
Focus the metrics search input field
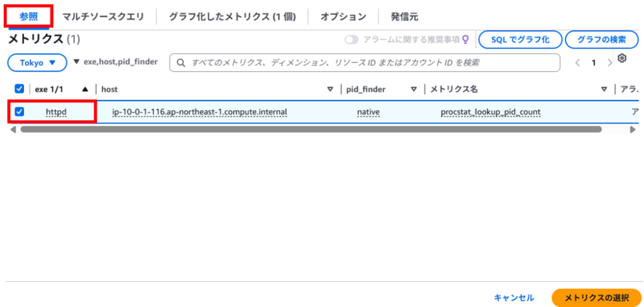pyautogui.click(x=365, y=63)
